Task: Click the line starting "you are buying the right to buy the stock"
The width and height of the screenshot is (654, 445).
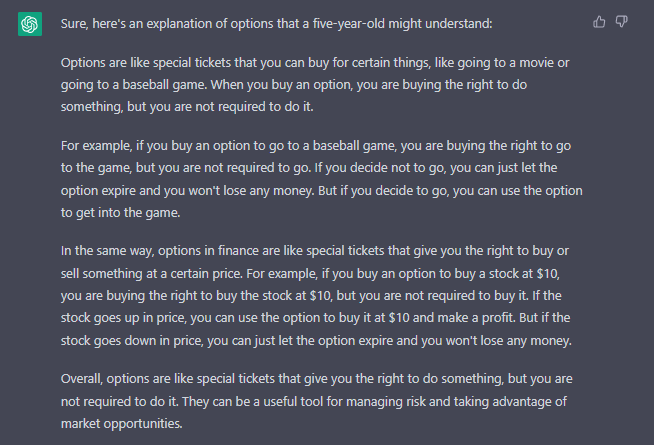Action: (311, 296)
